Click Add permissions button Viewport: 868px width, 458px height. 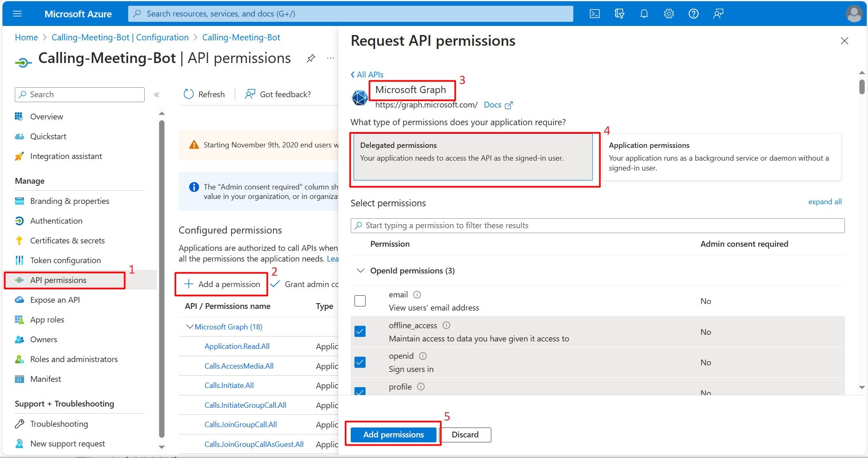point(393,435)
